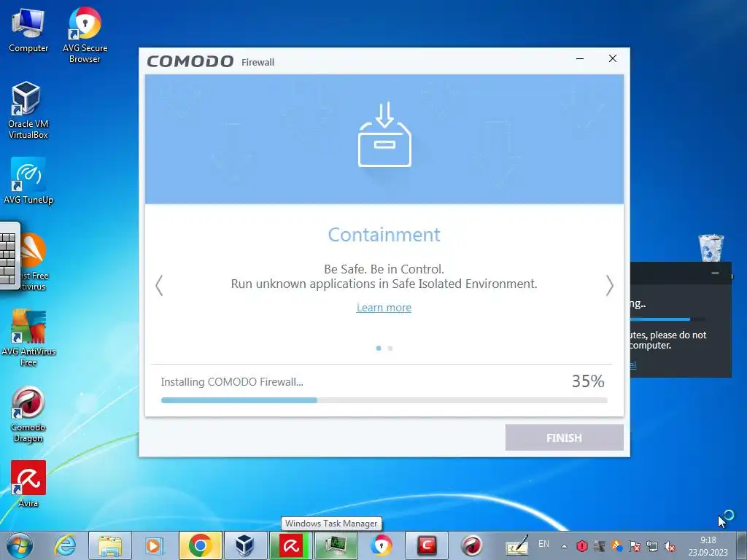Open AVG Secure Browser from taskbar
This screenshot has height=560, width=747.
[382, 545]
